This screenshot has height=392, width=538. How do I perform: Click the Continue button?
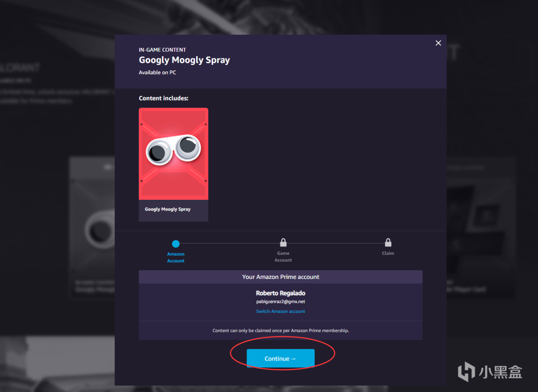(281, 358)
